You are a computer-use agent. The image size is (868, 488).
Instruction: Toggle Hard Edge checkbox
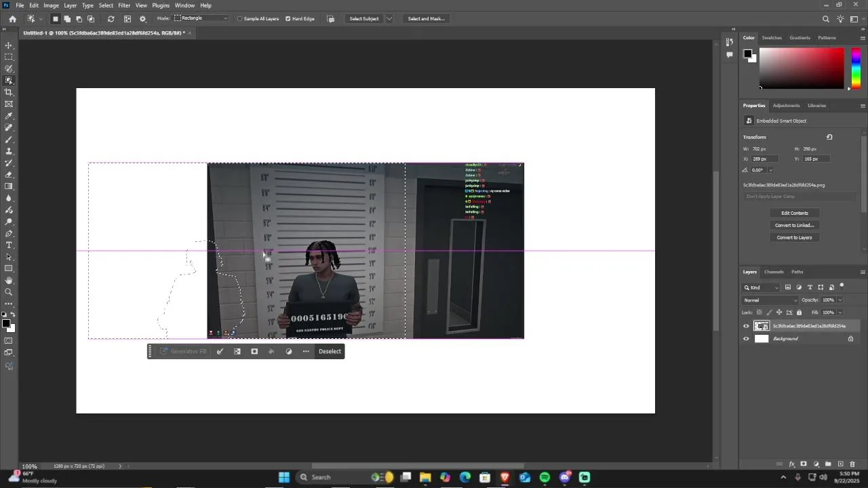[x=288, y=19]
